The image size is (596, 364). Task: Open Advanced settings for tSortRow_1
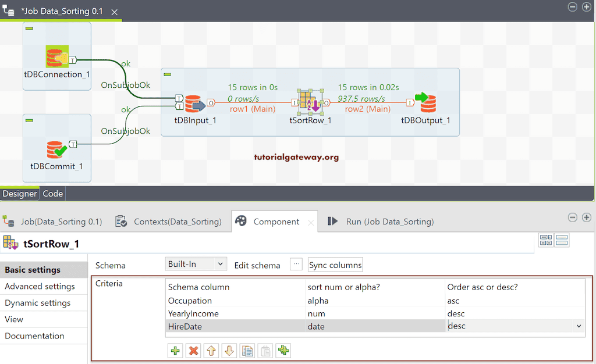pyautogui.click(x=40, y=286)
